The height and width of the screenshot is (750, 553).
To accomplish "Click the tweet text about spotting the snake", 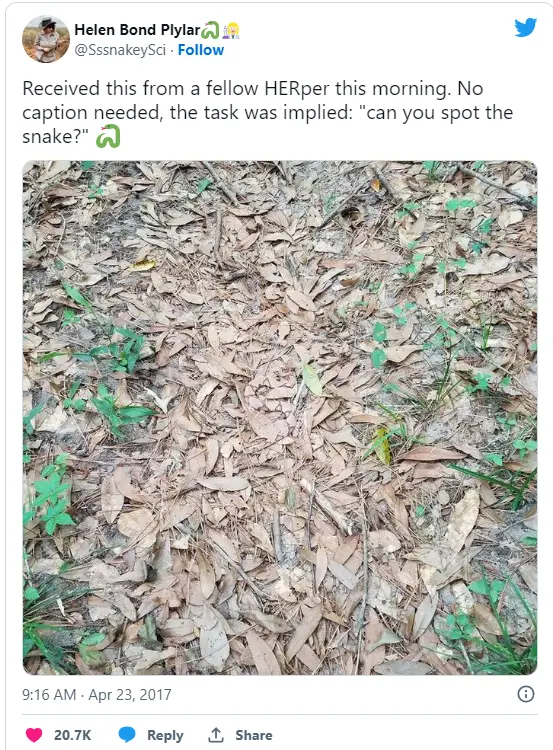I will (267, 112).
